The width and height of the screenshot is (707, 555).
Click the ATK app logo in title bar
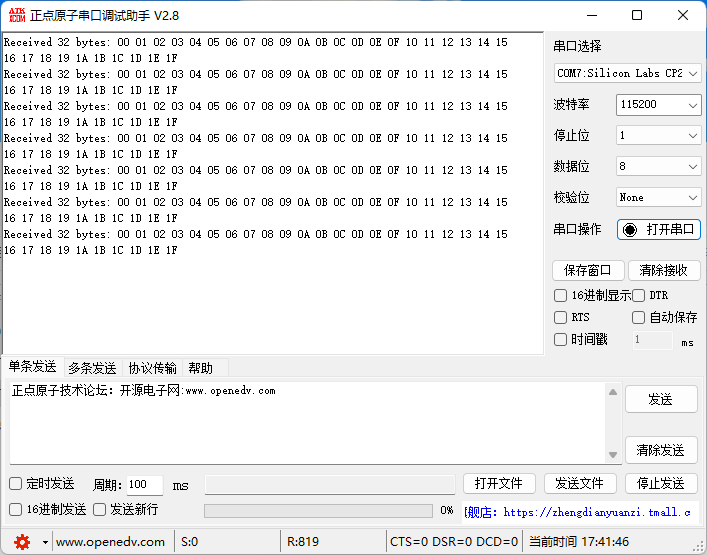click(17, 15)
